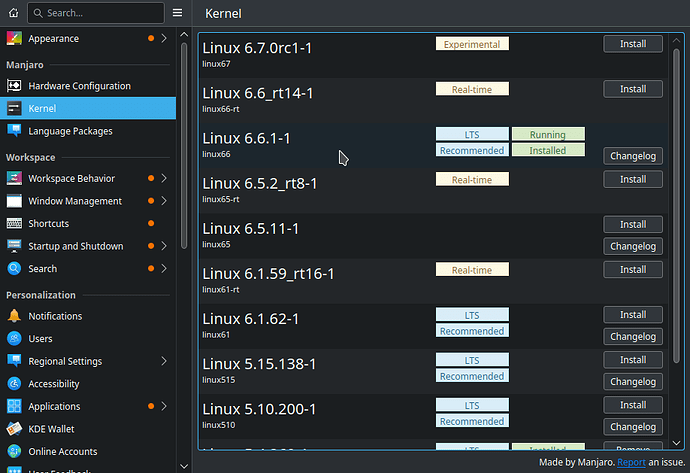690x473 pixels.
Task: Install Linux 5.15.138-1 kernel
Action: click(633, 360)
